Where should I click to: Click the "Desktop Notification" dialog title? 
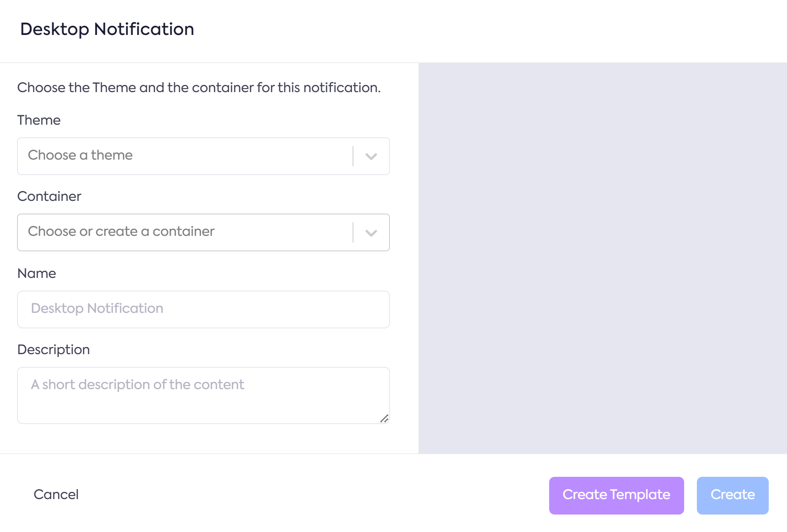tap(107, 29)
